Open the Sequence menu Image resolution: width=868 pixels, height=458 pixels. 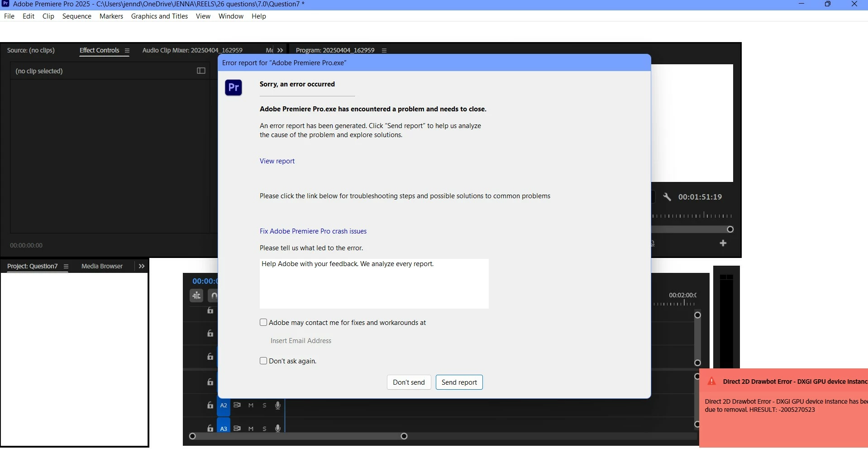(x=77, y=16)
